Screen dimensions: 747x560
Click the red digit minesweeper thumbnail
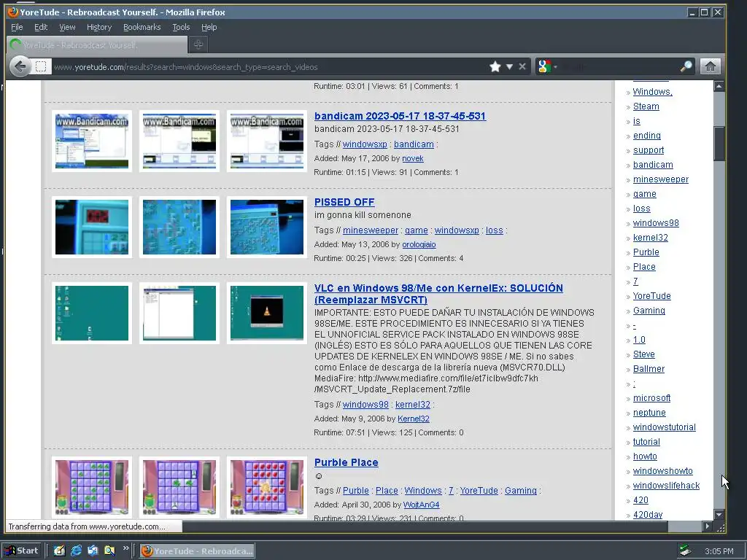92,227
